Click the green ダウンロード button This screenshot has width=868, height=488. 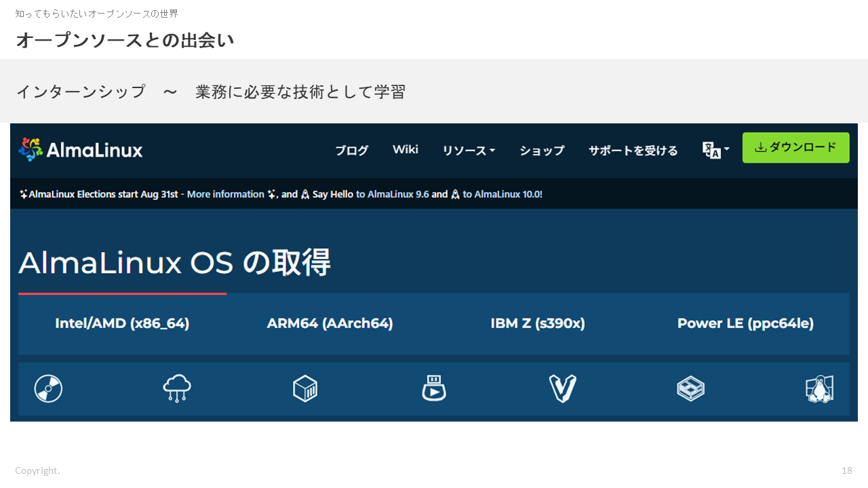coord(795,148)
